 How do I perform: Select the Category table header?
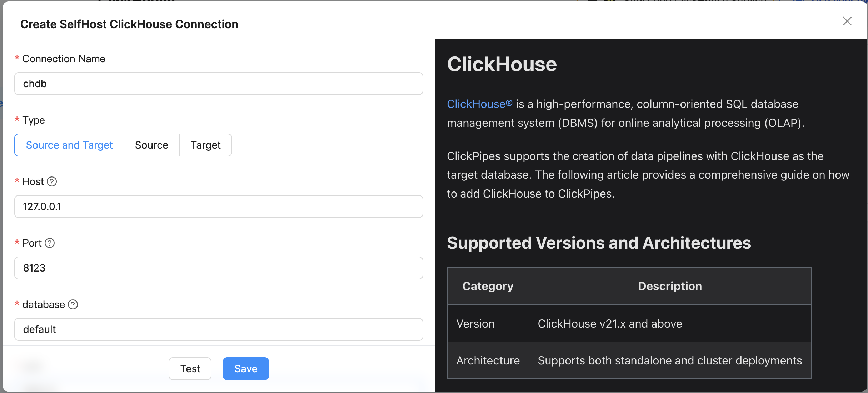click(488, 286)
